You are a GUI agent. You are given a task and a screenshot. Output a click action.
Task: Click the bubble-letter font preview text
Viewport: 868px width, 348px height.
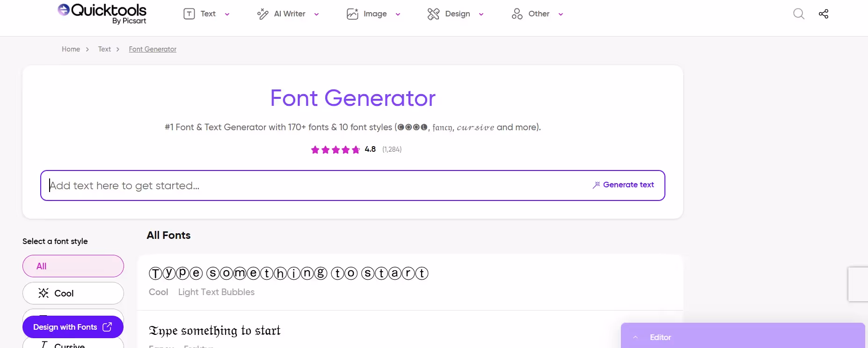[288, 273]
